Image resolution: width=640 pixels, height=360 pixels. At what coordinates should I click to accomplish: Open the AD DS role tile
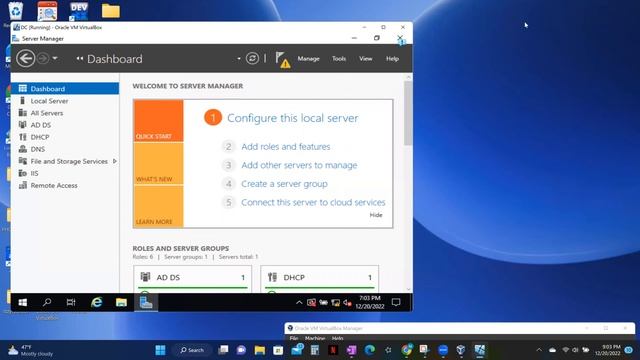[192, 279]
